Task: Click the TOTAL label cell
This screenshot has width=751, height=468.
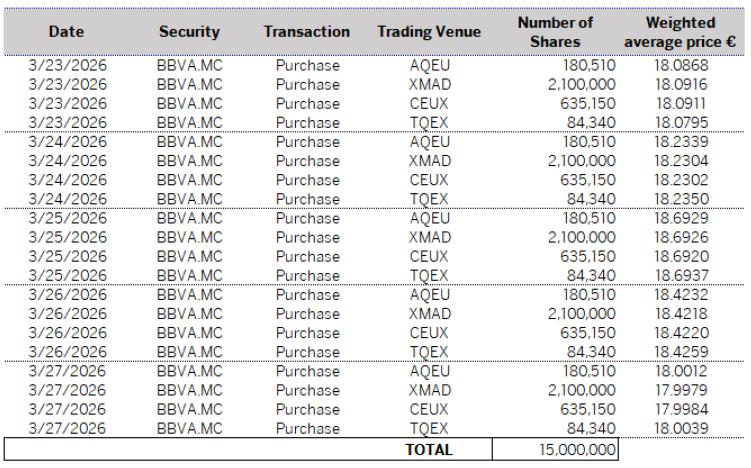Action: [428, 451]
